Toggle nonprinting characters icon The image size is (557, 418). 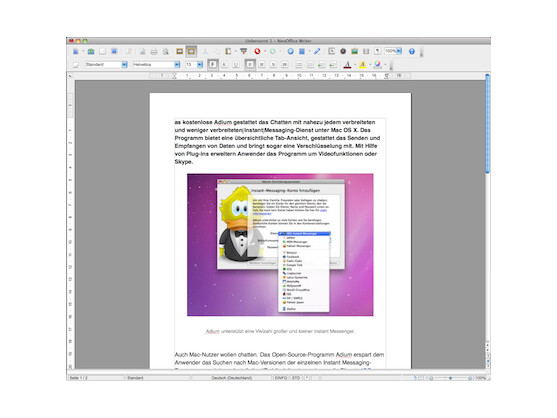click(378, 51)
